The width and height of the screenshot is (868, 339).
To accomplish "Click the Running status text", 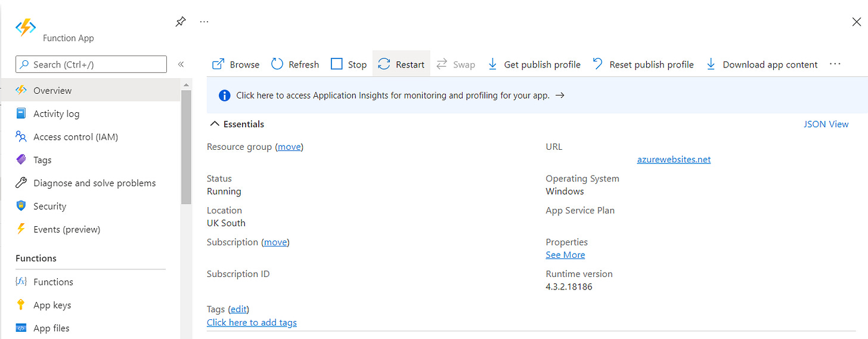I will (224, 192).
